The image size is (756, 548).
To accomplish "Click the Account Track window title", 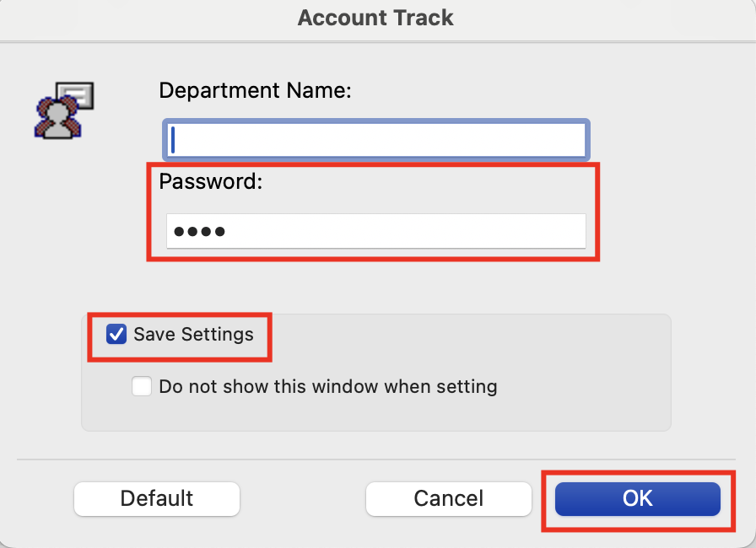I will pyautogui.click(x=375, y=18).
